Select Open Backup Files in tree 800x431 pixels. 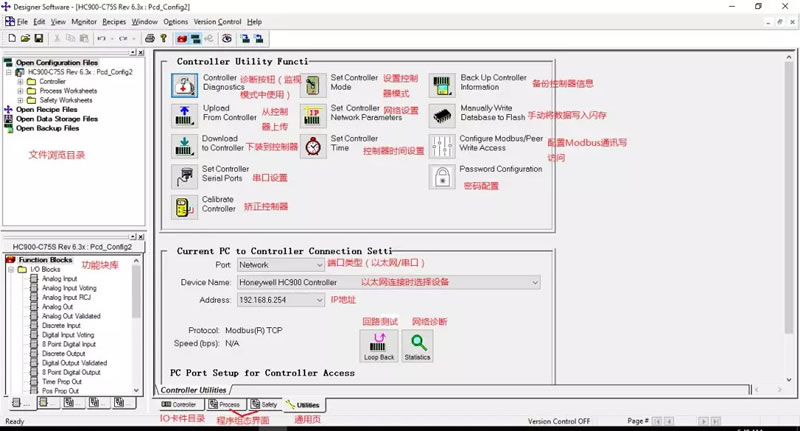tap(47, 128)
